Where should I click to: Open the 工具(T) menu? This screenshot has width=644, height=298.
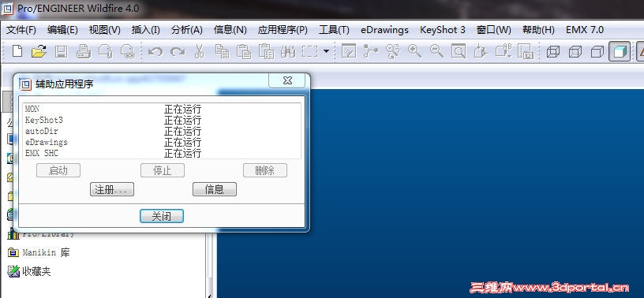pos(335,30)
